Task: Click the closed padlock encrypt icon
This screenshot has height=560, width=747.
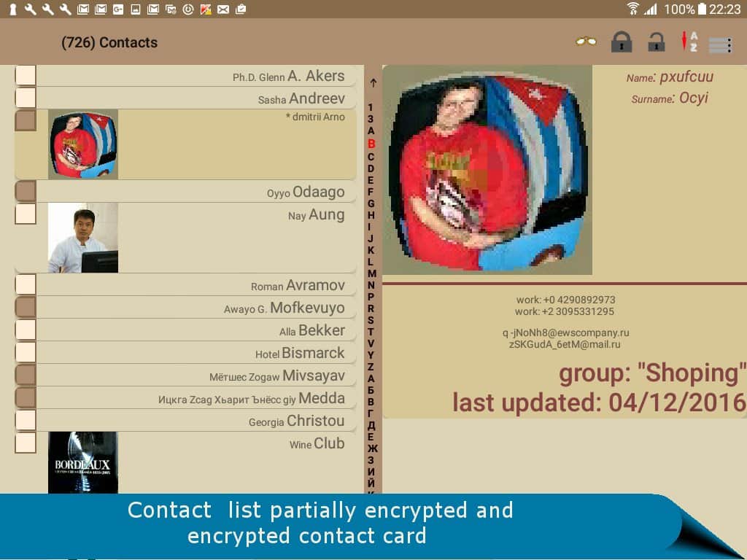Action: pyautogui.click(x=622, y=42)
